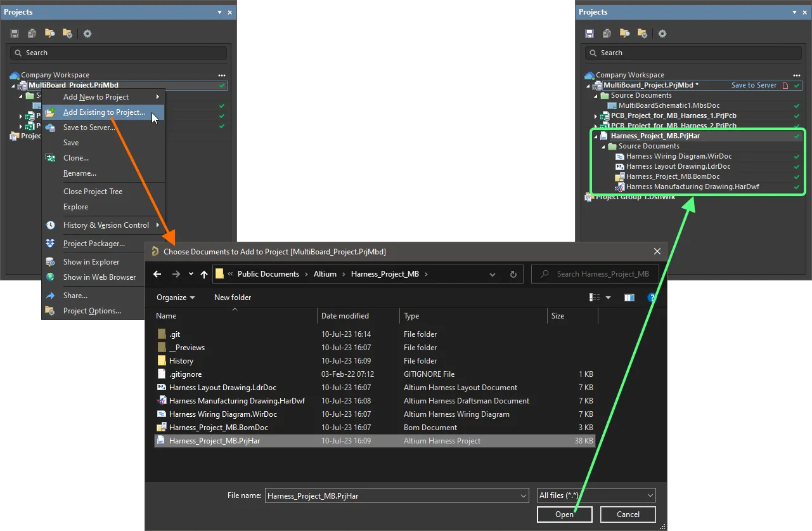Open recent locations dropdown in file dialog
This screenshot has height=531, width=812.
(x=191, y=274)
